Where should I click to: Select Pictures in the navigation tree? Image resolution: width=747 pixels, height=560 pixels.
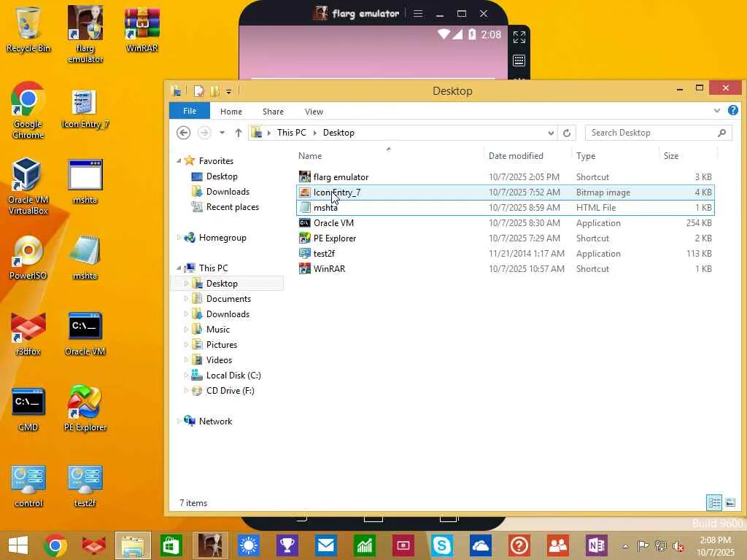(x=222, y=344)
